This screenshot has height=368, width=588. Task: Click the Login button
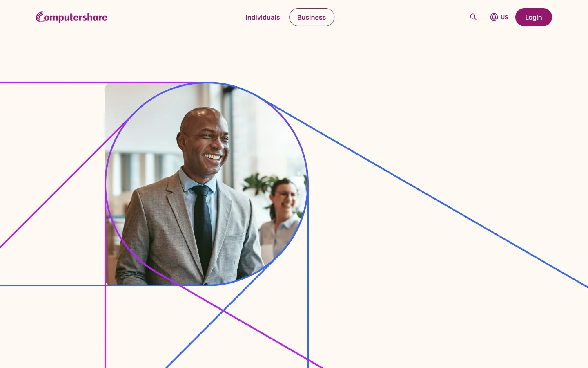pos(533,17)
